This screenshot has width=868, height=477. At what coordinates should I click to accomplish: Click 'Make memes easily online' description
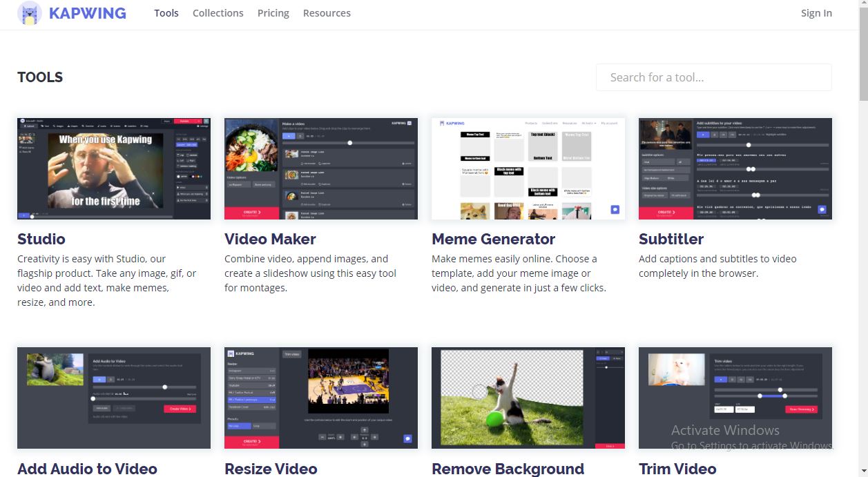519,273
